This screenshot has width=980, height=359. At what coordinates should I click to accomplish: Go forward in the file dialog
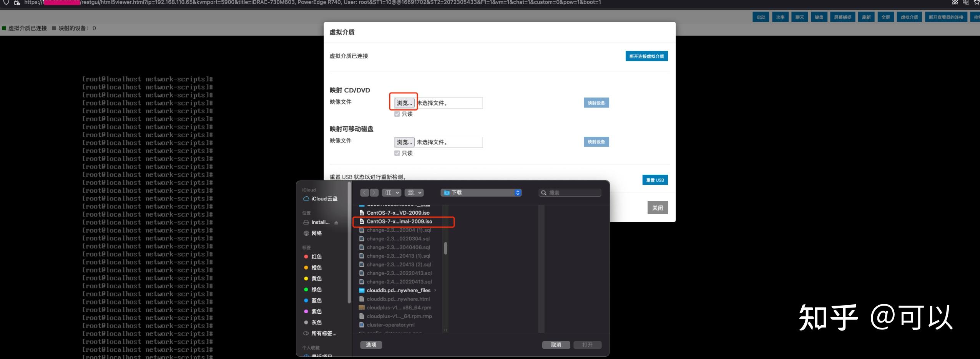click(x=374, y=192)
